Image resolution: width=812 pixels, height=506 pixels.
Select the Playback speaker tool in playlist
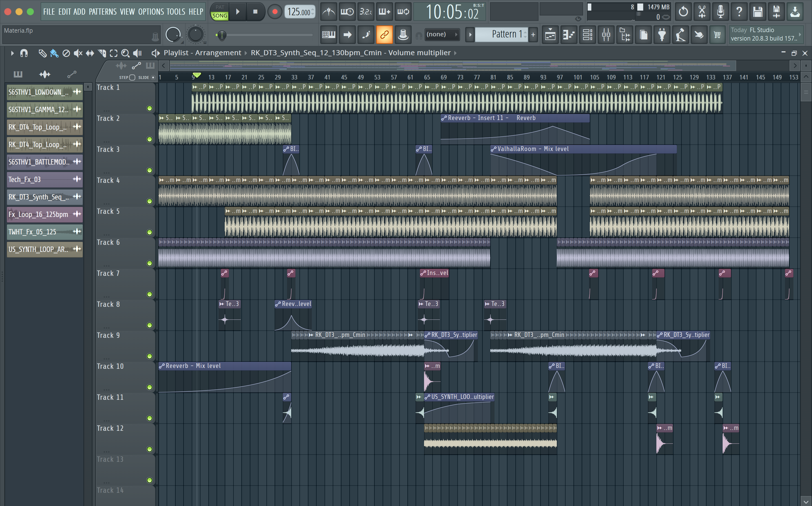(138, 53)
